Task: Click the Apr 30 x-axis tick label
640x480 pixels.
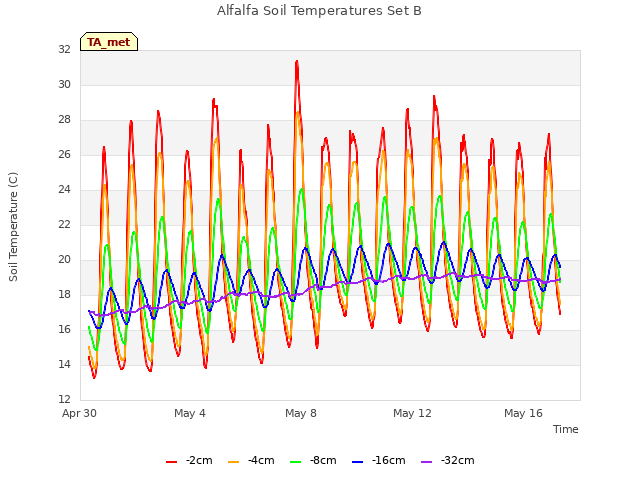Action: pos(79,413)
